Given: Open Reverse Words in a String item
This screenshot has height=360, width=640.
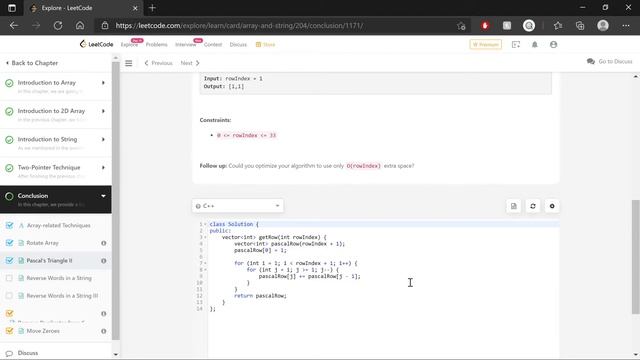Looking at the screenshot, I should 59,278.
